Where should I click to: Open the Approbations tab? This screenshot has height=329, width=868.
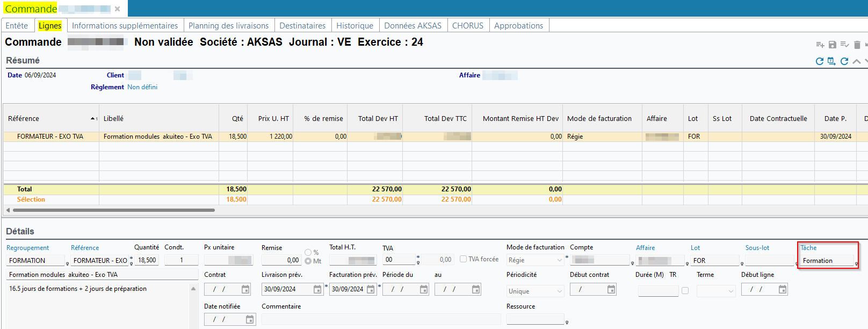[518, 25]
